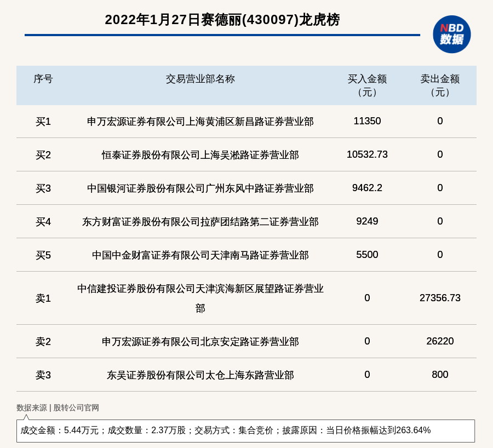Select the 交易营业部名称 column header
This screenshot has width=493, height=448.
(200, 79)
